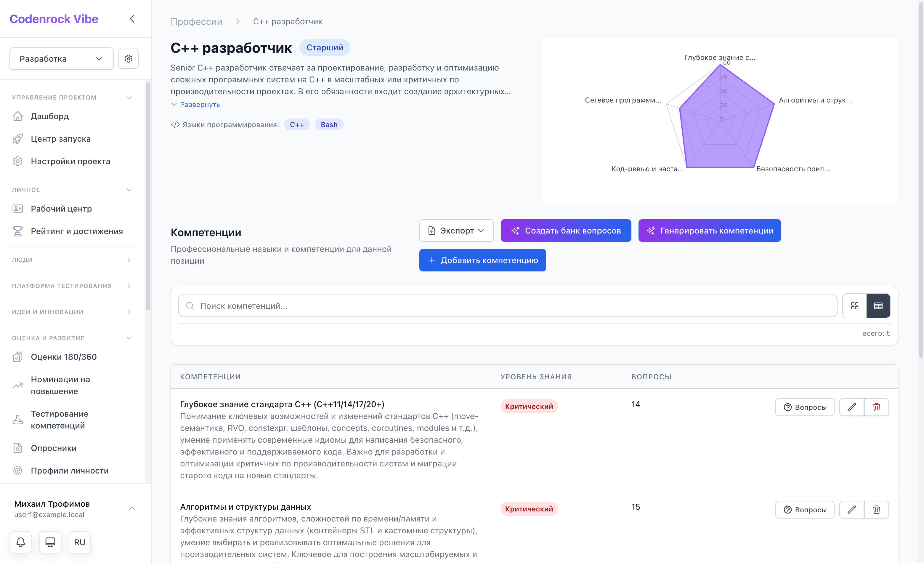Click Генерировать компетенции button
Image resolution: width=924 pixels, height=563 pixels.
(x=710, y=230)
